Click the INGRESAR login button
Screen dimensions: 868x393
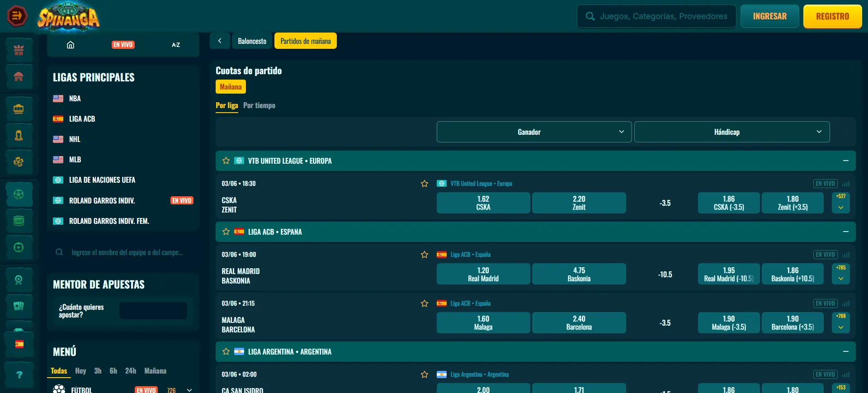[x=770, y=16]
